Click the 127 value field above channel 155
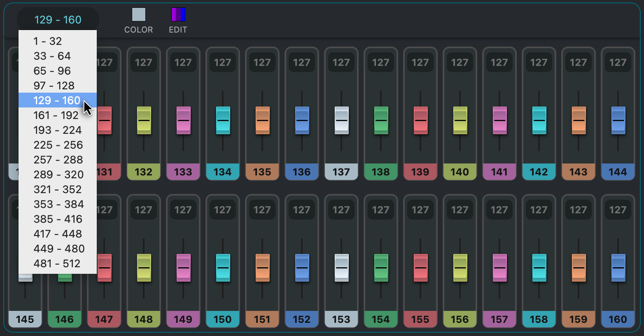 [420, 210]
